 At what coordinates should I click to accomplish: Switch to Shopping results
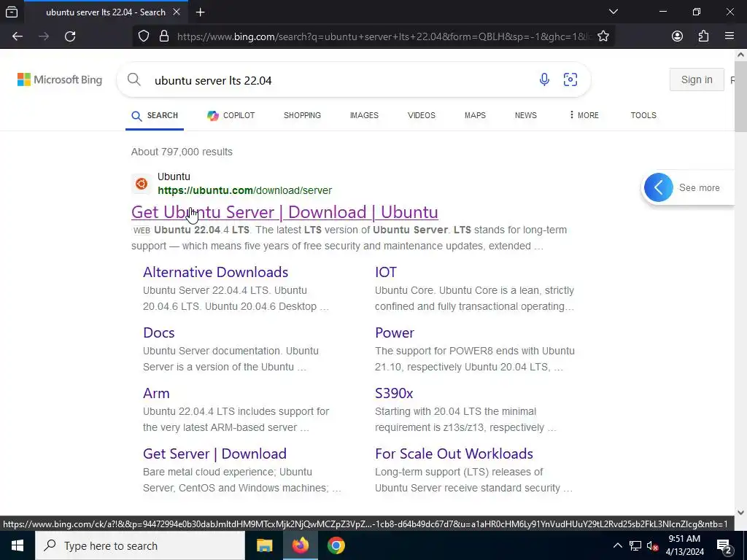302,116
